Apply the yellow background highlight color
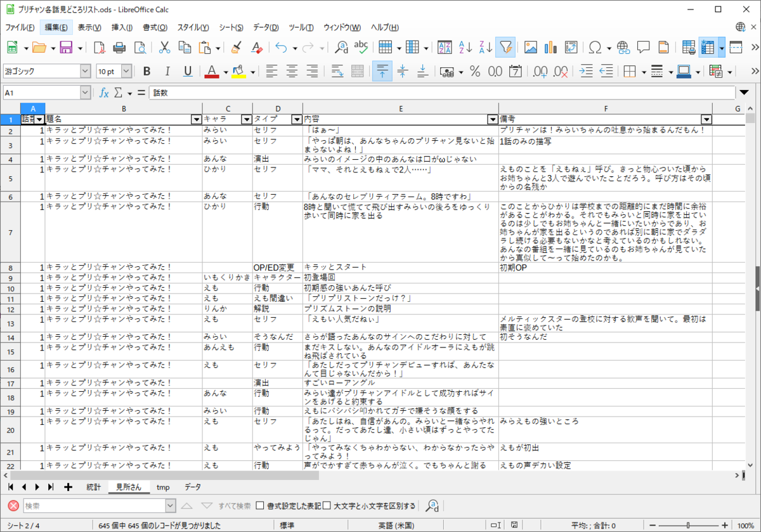This screenshot has height=532, width=761. tap(238, 71)
